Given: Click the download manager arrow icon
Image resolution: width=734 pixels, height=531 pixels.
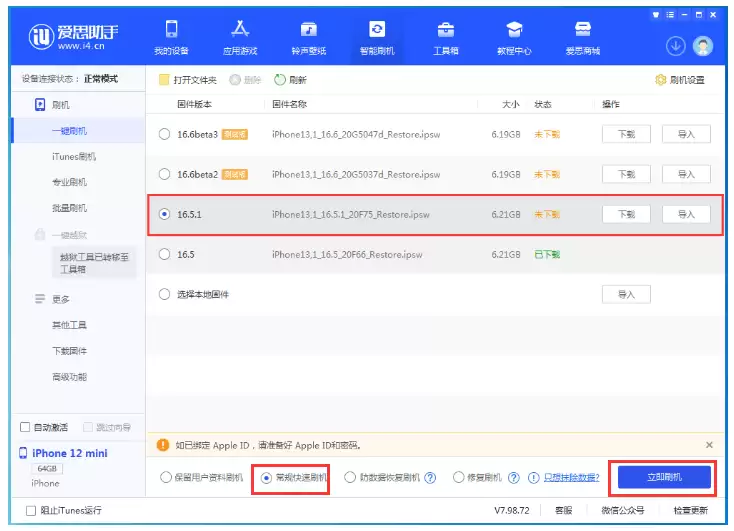Looking at the screenshot, I should point(675,46).
